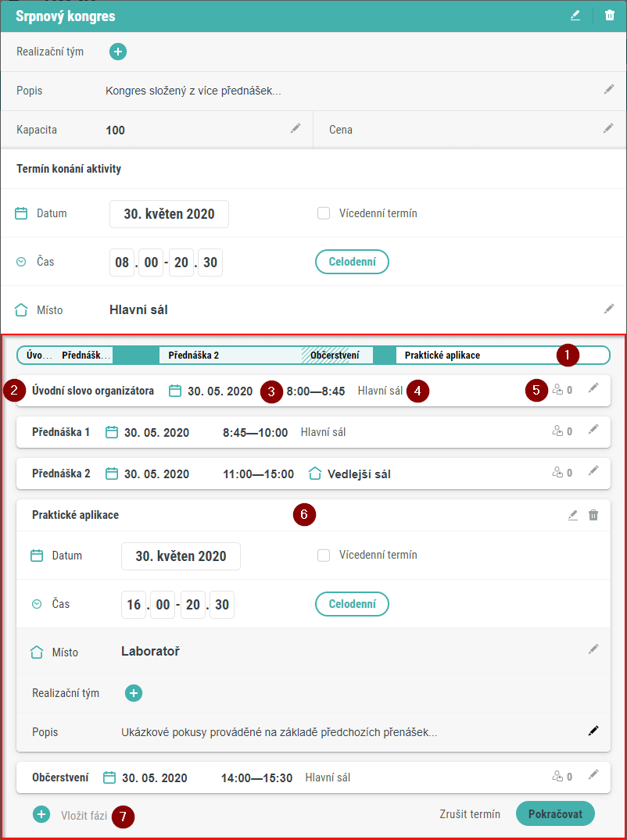Viewport: 627px width, 840px height.
Task: Enable the top Vícedenní termín checkbox
Action: [324, 213]
